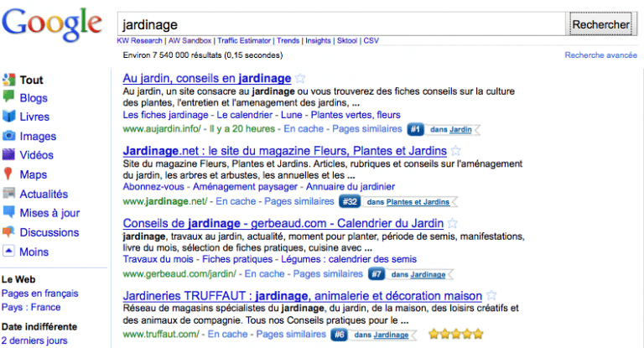Viewport: 644px width, 348px height.
Task: Open the Lune sitelink
Action: point(292,115)
